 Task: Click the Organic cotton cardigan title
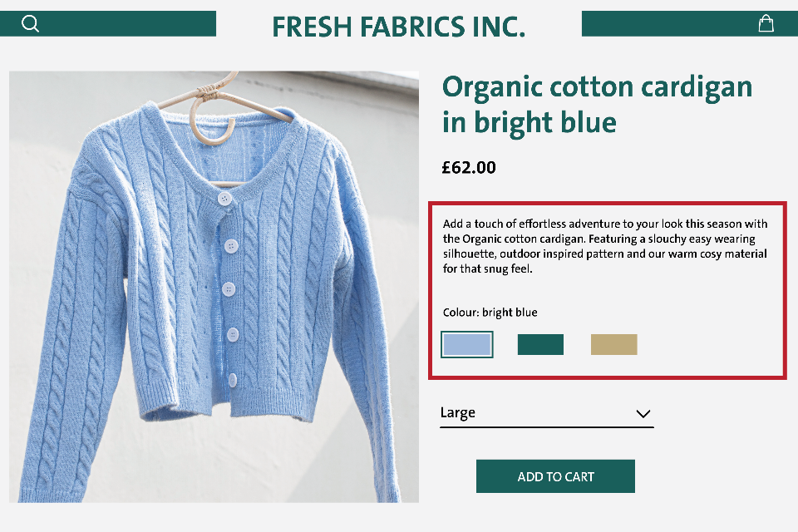tap(597, 104)
